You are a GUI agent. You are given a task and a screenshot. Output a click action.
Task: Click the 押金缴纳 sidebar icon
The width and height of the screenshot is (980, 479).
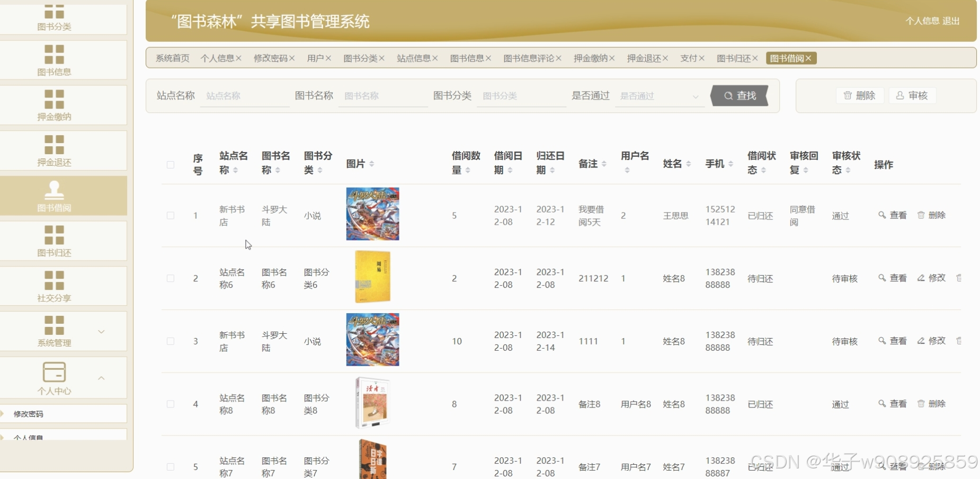point(54,99)
